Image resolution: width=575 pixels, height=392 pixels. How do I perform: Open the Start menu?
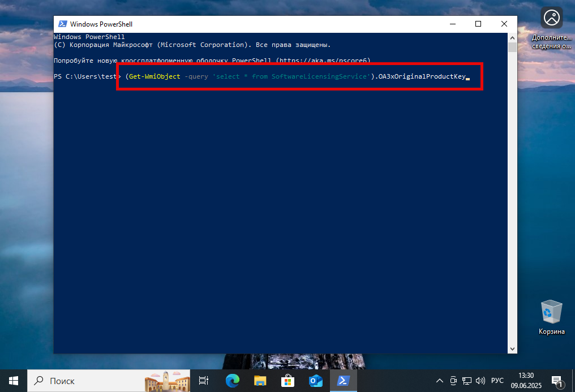coord(12,381)
